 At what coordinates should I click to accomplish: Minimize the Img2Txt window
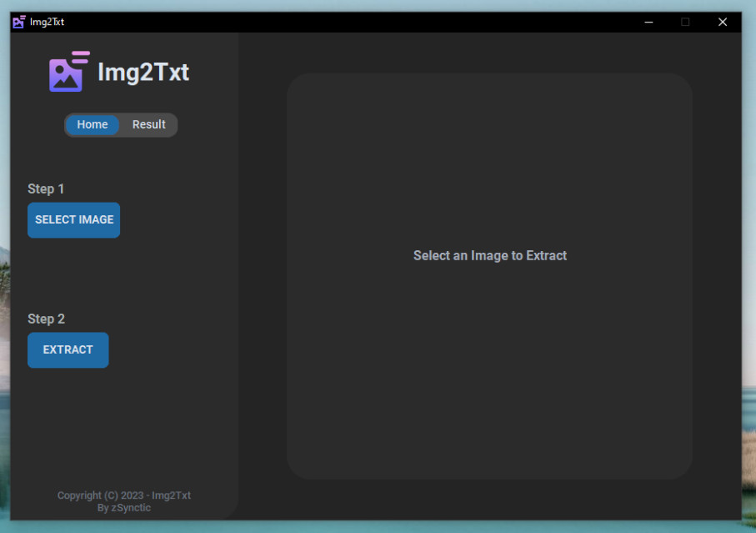[648, 23]
